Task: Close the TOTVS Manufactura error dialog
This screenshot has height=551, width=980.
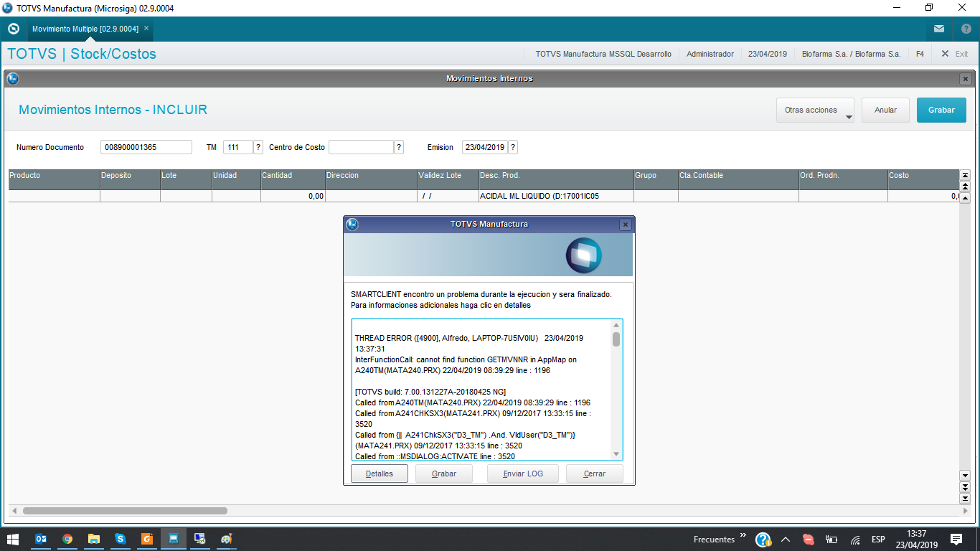Action: 626,225
